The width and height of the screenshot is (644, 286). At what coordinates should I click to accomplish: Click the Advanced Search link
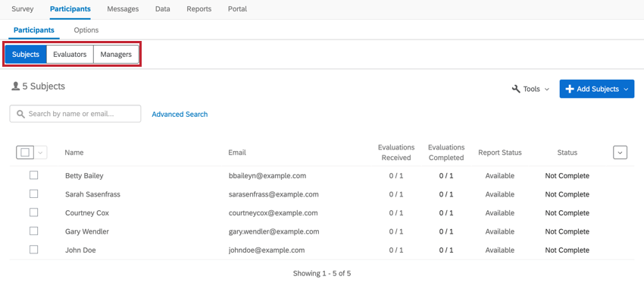click(x=180, y=115)
